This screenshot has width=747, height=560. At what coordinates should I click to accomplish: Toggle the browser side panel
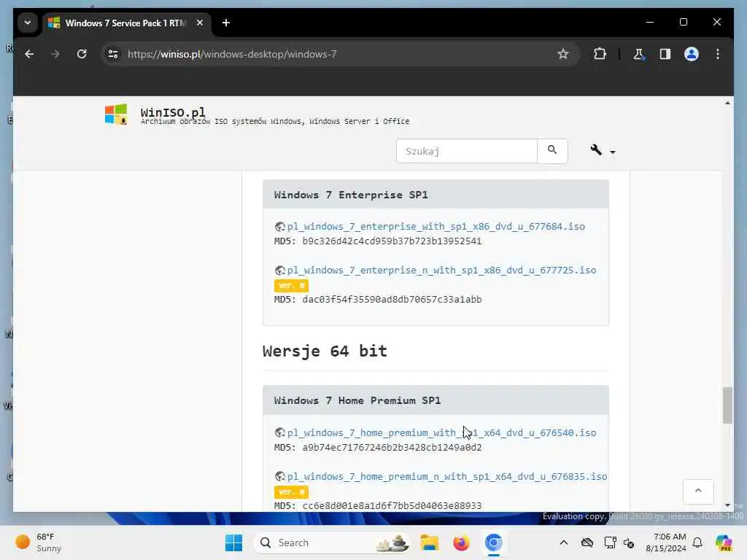pos(665,54)
